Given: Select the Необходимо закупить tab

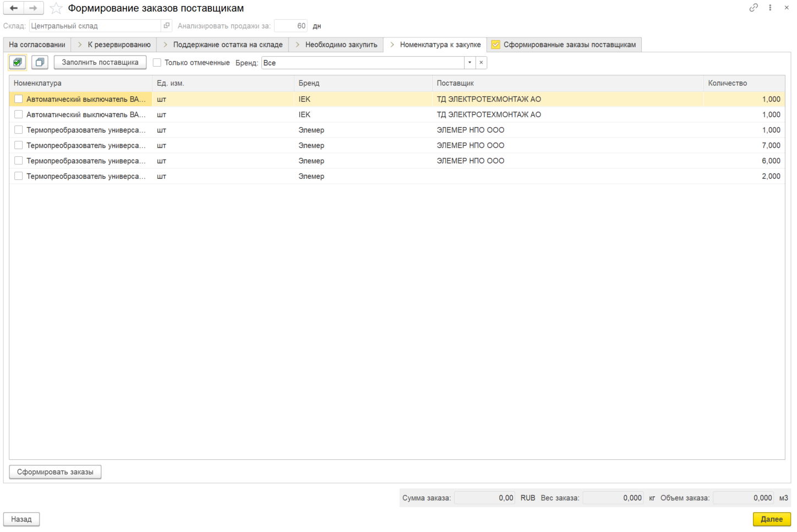Looking at the screenshot, I should click(336, 45).
